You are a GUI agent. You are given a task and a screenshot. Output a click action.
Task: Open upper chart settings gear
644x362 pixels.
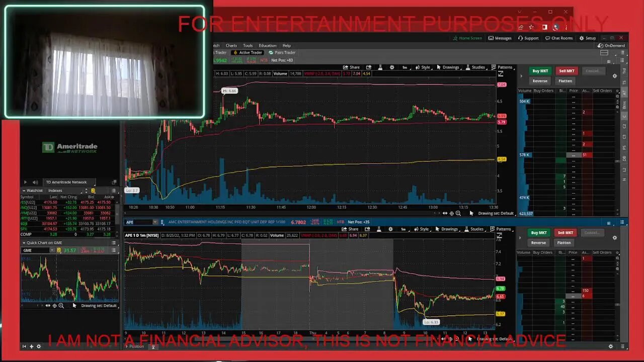pyautogui.click(x=392, y=67)
